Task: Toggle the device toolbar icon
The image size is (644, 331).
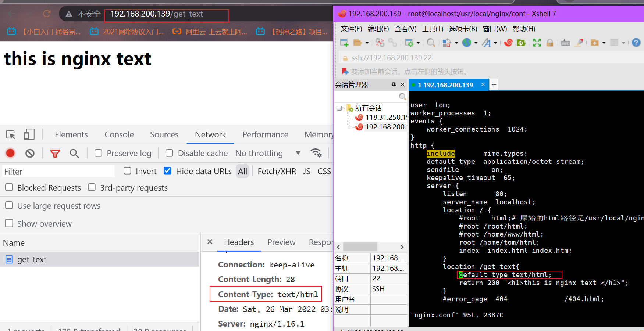Action: (x=29, y=135)
